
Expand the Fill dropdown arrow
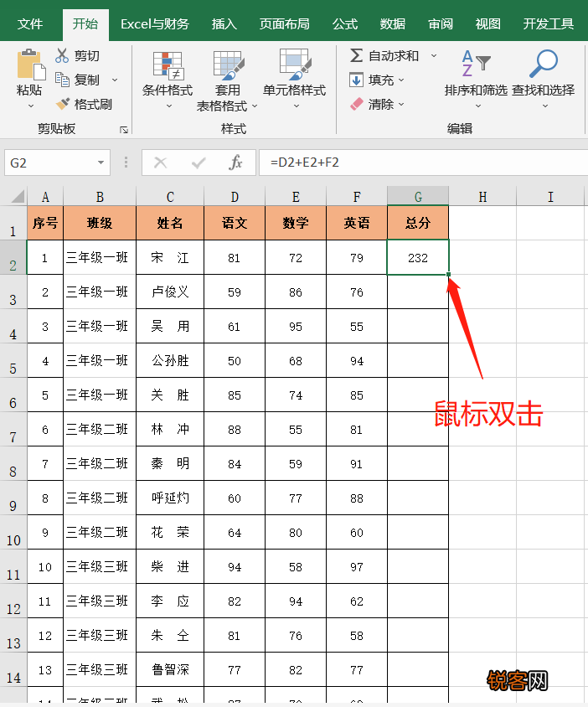pyautogui.click(x=401, y=80)
